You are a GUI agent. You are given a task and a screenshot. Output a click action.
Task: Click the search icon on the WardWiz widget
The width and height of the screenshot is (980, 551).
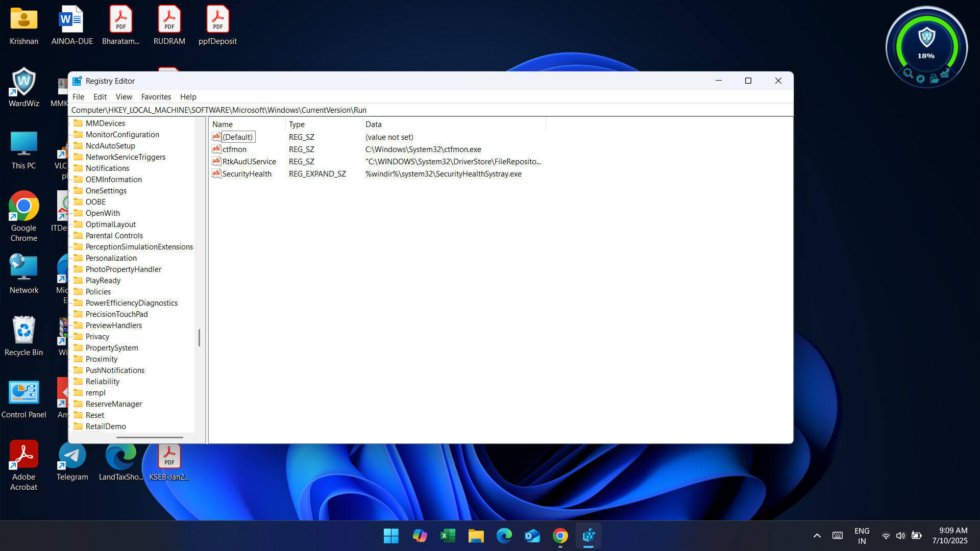point(908,73)
